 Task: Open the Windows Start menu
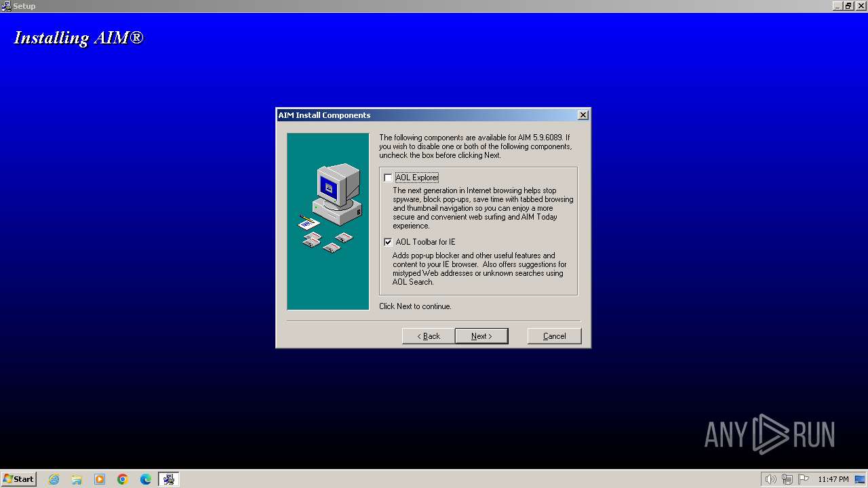(18, 479)
